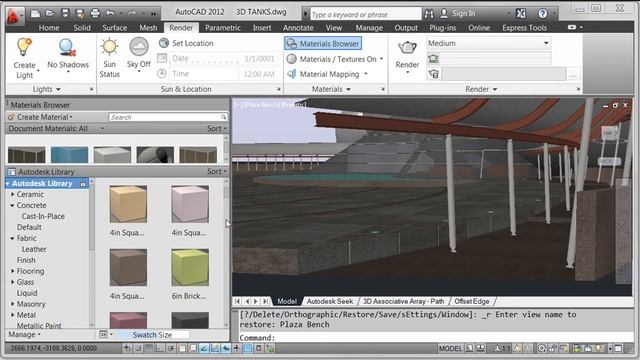Click the Sky Off cloud icon

[x=139, y=47]
